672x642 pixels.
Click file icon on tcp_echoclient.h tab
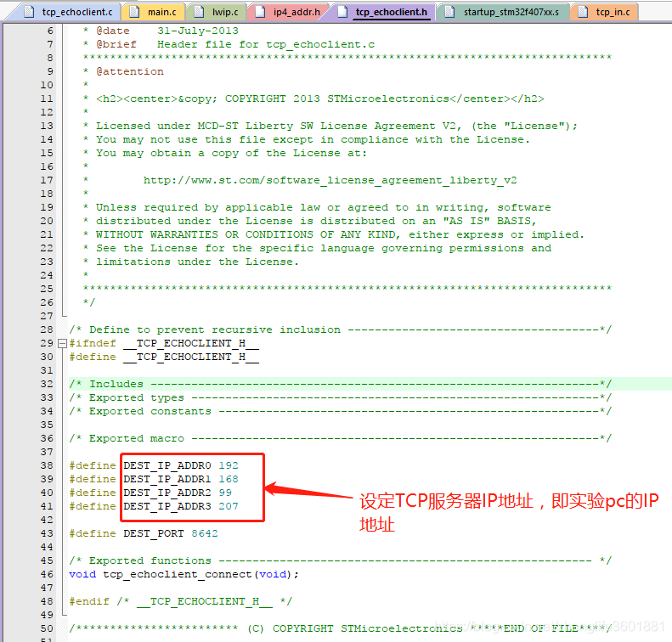(342, 12)
